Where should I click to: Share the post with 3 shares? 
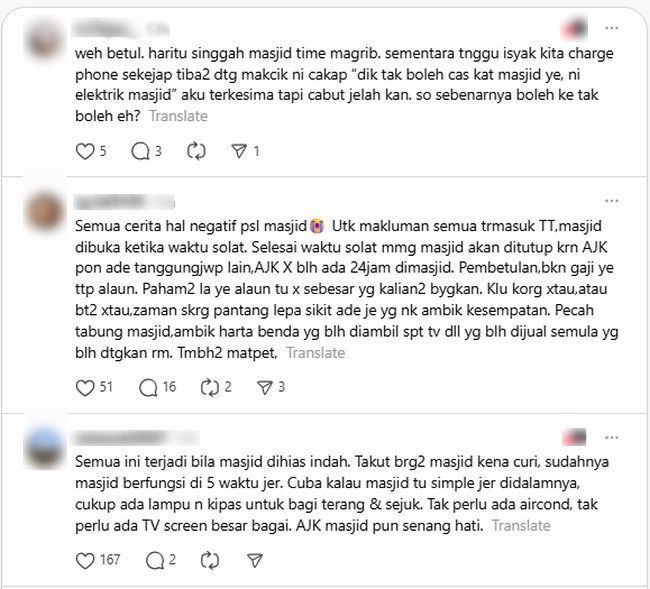pos(264,388)
